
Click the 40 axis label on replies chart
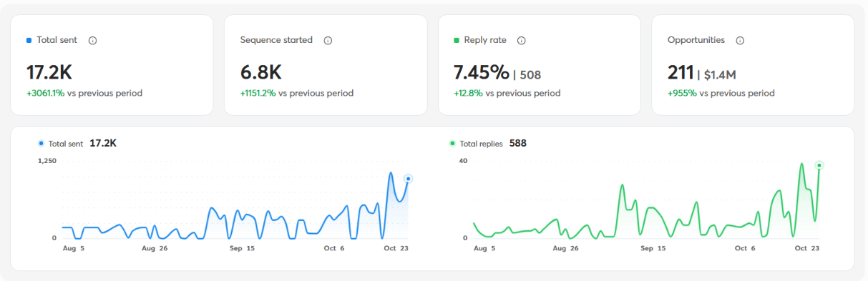tap(463, 161)
